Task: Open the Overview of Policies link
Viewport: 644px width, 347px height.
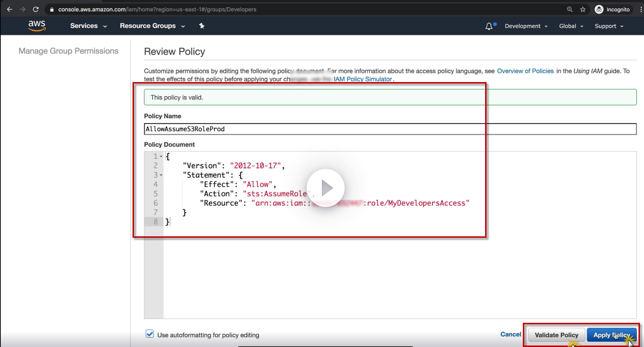Action: tap(525, 71)
